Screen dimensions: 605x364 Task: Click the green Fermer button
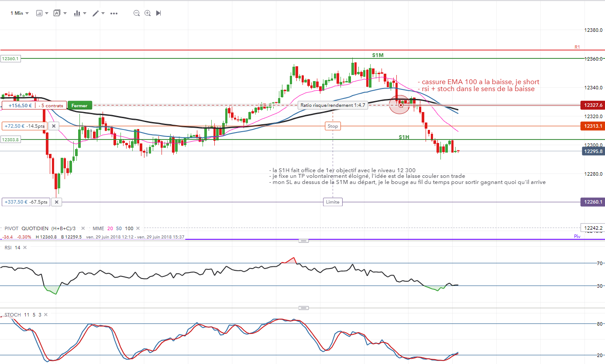click(79, 105)
